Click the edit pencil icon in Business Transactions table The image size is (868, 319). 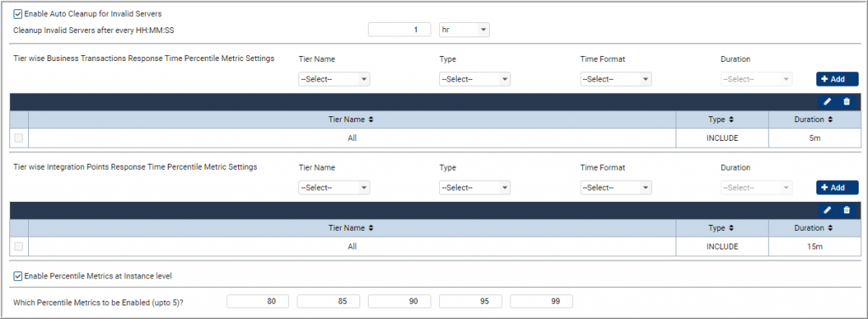click(x=827, y=101)
